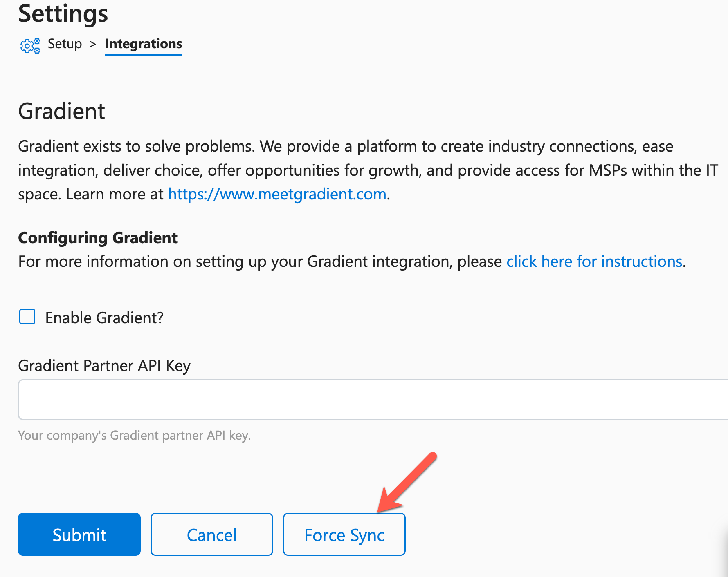Click the Configuring Gradient heading
Screen dimensions: 728x577
(x=98, y=237)
